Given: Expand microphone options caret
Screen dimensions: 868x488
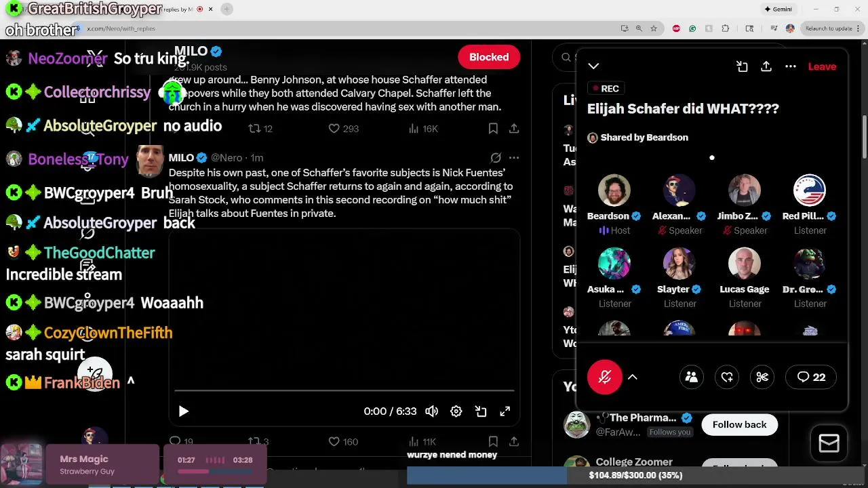Looking at the screenshot, I should click(632, 377).
